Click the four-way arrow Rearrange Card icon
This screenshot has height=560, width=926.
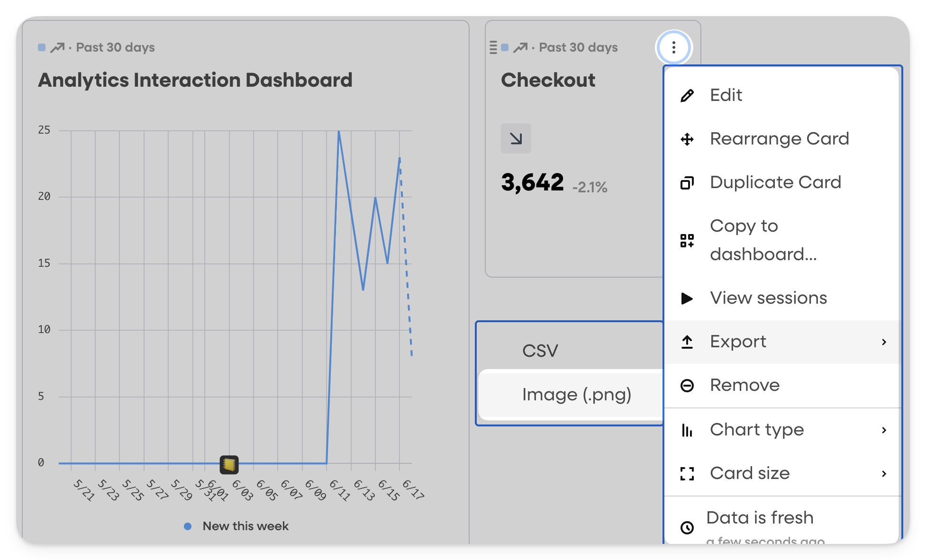tap(687, 139)
